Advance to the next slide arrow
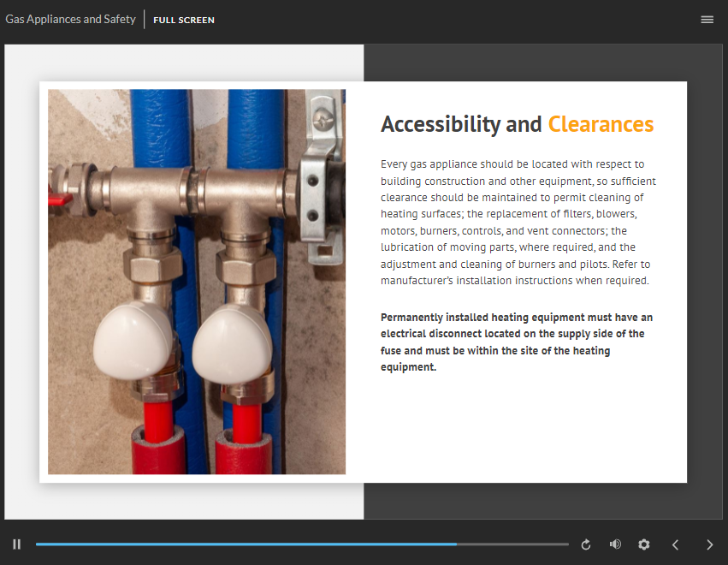The width and height of the screenshot is (728, 565). [x=709, y=544]
